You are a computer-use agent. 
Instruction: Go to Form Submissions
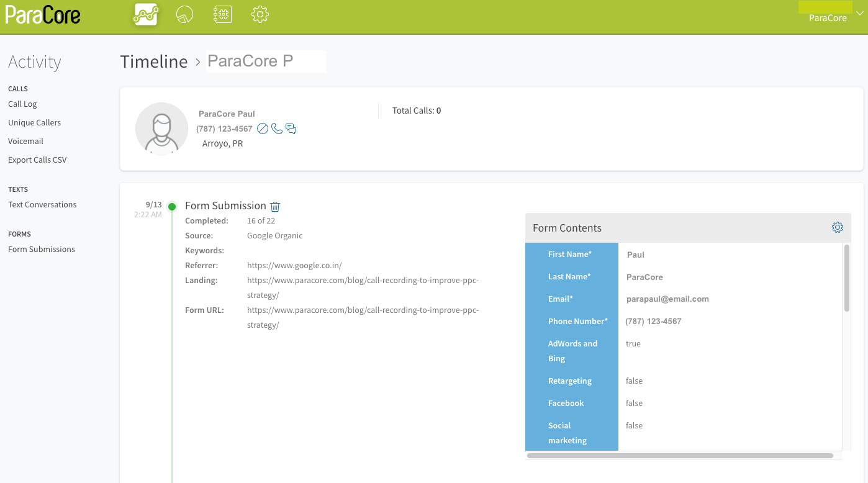pos(42,250)
